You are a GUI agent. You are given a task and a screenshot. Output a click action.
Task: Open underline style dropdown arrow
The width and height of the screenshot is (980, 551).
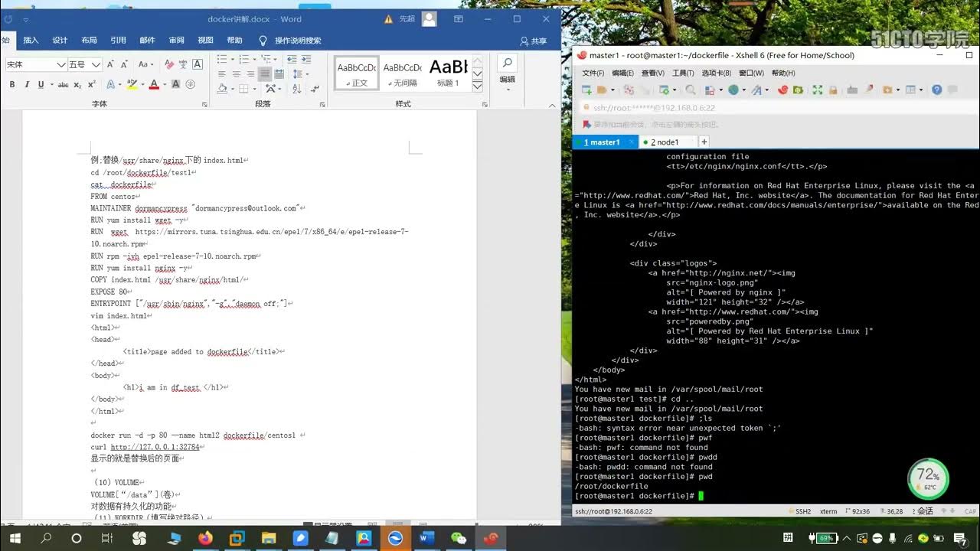[x=52, y=84]
